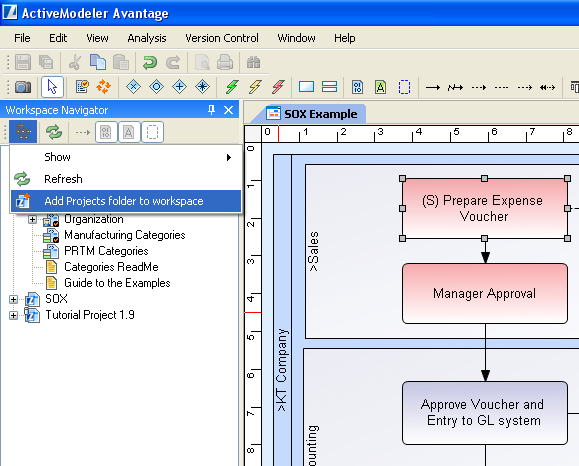
Task: Toggle annotation filter in Navigator toolbar
Action: point(129,132)
